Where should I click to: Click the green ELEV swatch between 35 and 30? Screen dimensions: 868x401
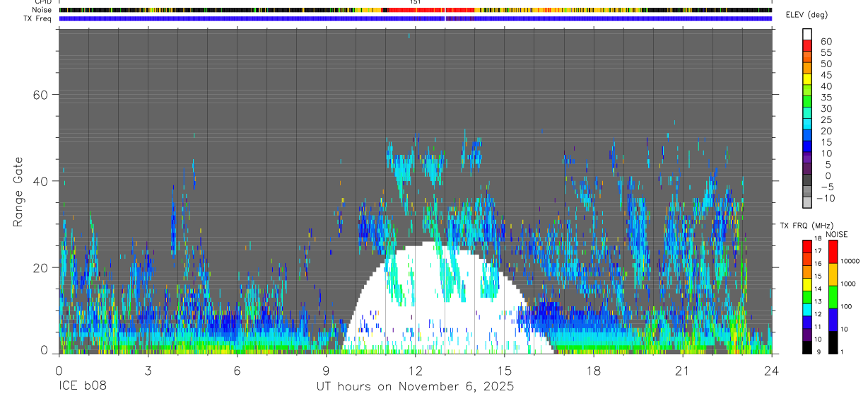[807, 102]
